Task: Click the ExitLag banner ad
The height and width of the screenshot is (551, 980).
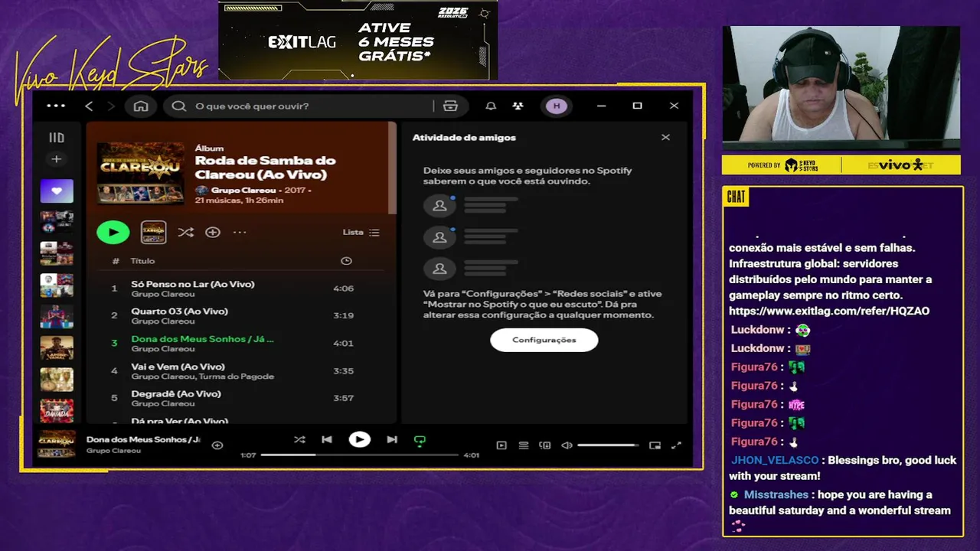Action: (358, 41)
